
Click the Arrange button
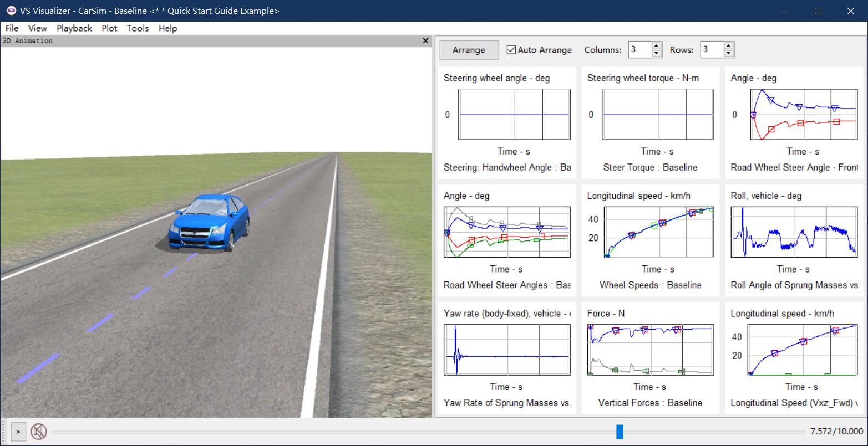469,50
